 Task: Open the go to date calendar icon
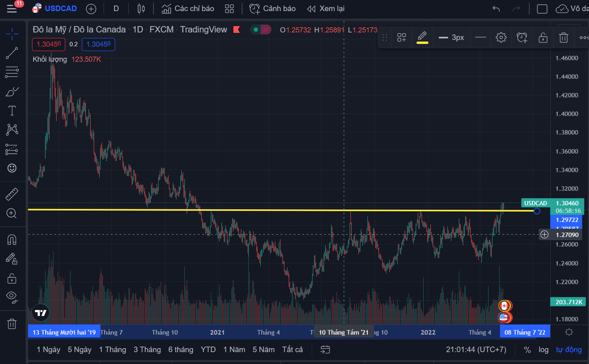point(325,350)
